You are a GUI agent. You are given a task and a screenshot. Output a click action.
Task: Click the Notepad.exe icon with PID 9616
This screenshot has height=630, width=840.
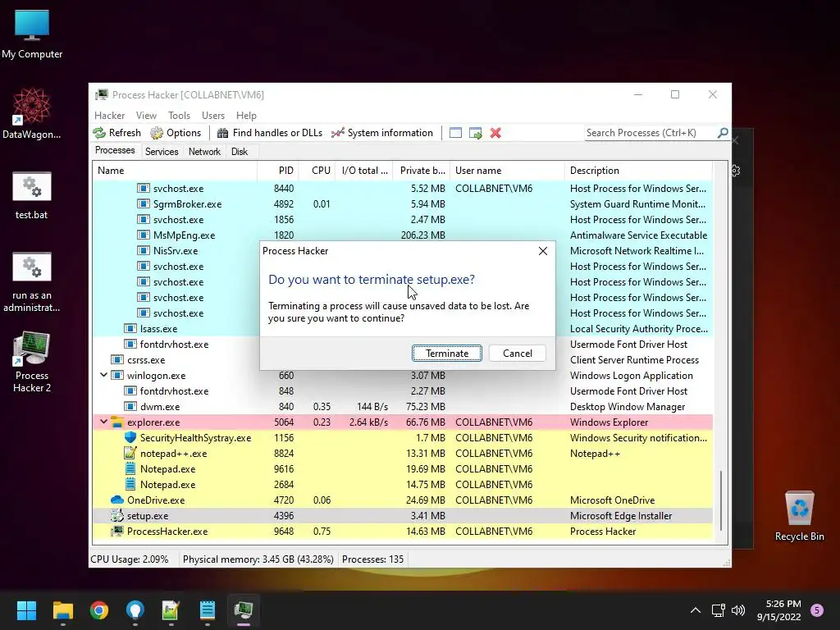[130, 468]
